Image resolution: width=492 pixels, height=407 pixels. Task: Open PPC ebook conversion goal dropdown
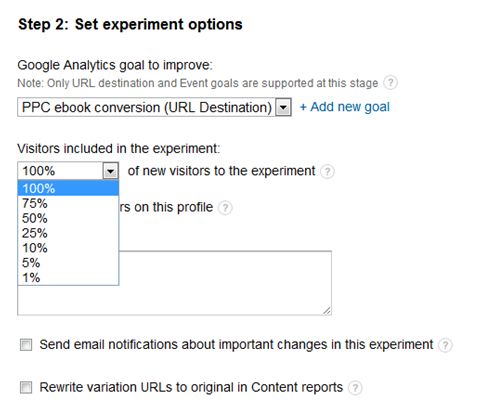coord(154,107)
